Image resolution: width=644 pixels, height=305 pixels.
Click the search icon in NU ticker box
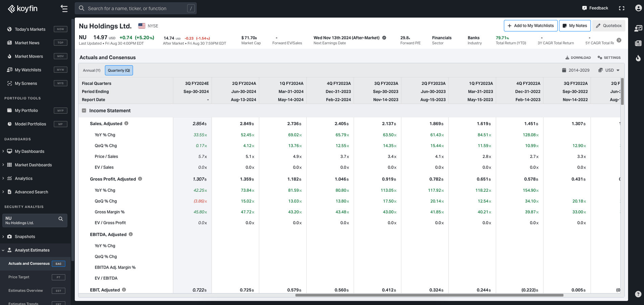pyautogui.click(x=61, y=219)
